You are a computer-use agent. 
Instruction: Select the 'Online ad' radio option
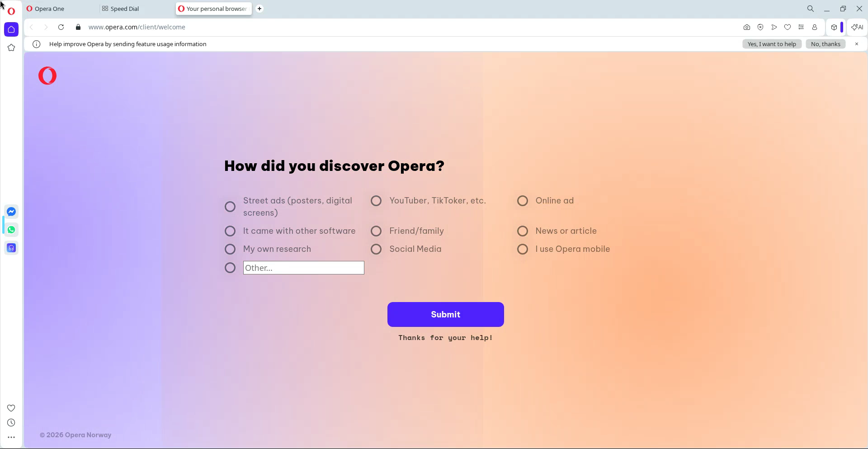pos(523,201)
